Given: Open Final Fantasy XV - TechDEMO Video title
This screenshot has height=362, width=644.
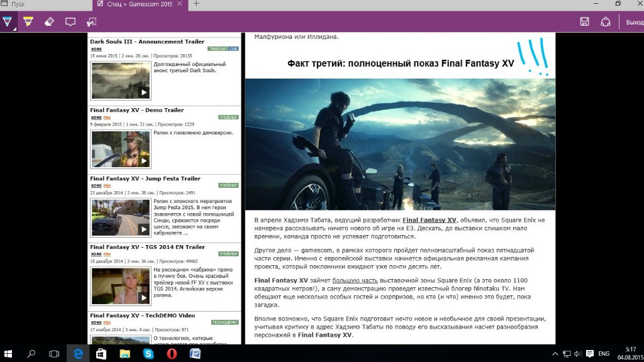Looking at the screenshot, I should (x=143, y=315).
